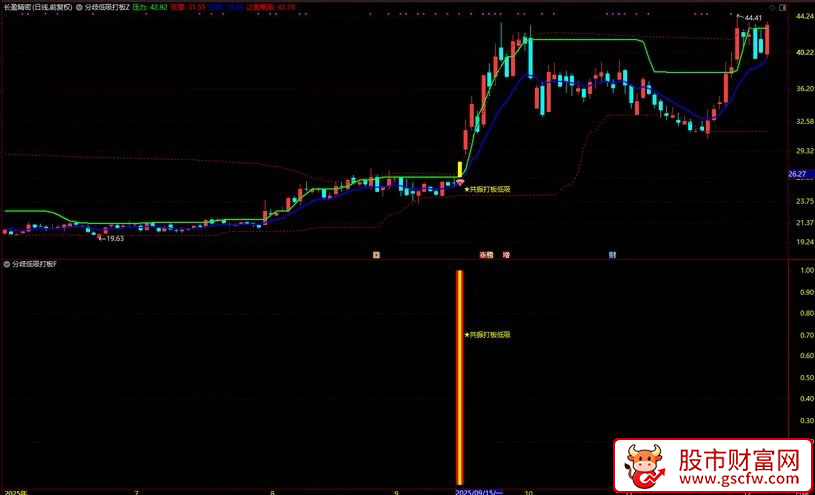Screen dimensions: 815x495
Task: Click the 32.58 price axis label
Action: [805, 122]
